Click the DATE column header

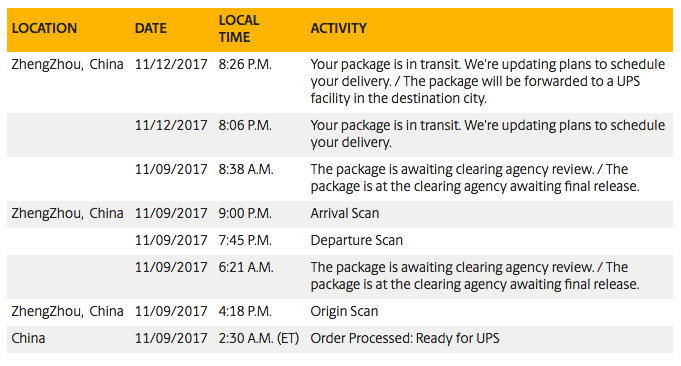point(151,29)
